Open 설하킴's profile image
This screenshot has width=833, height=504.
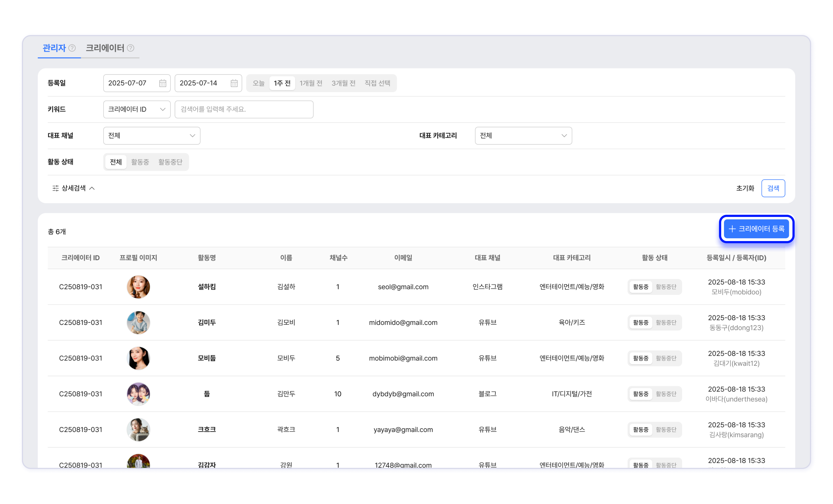coord(138,287)
